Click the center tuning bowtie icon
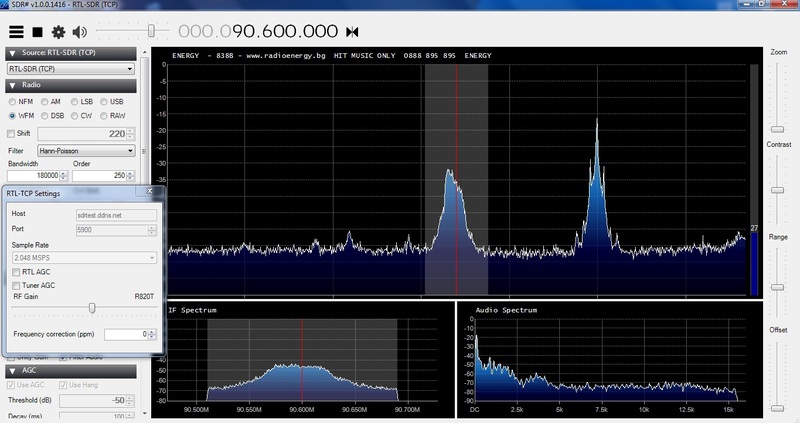 coord(352,32)
